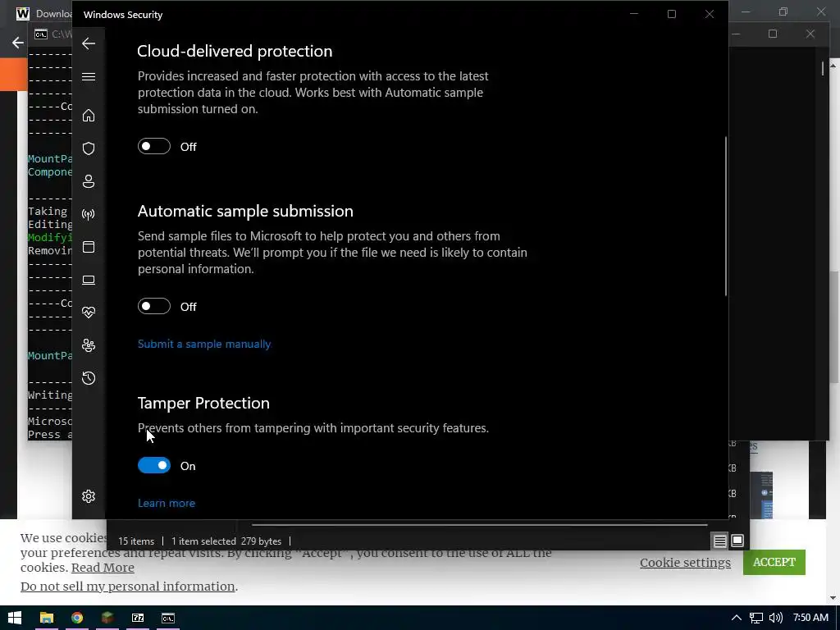Open the green cube taskbar app
This screenshot has height=630, width=840.
pyautogui.click(x=107, y=618)
